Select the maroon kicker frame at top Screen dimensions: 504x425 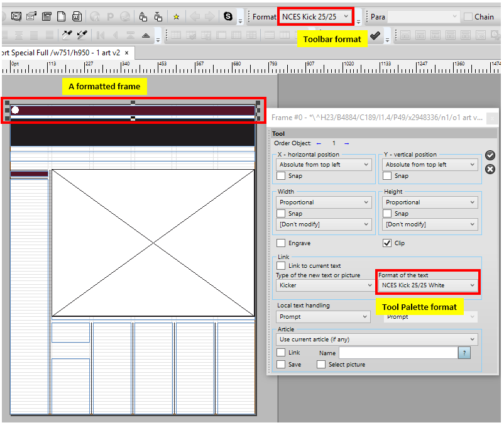(133, 111)
